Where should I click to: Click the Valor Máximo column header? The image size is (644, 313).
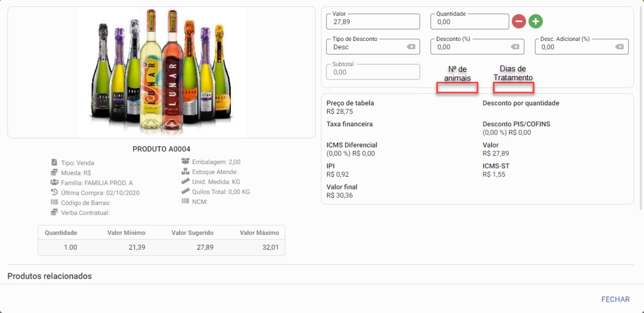[x=259, y=233]
